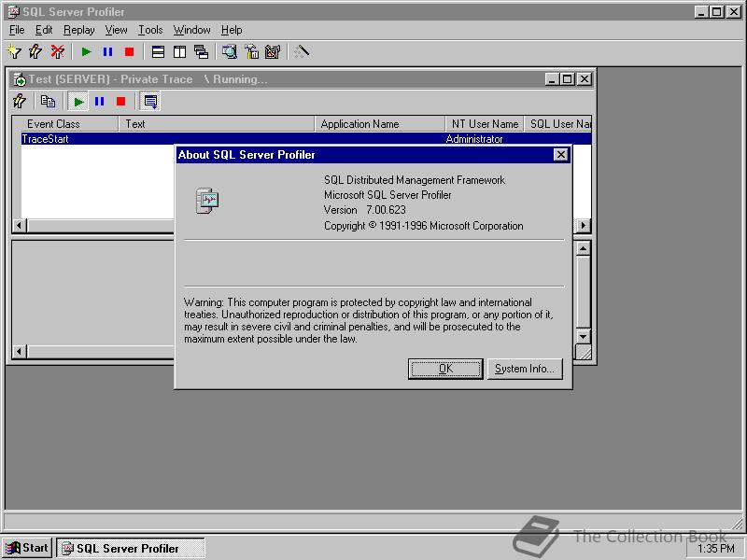This screenshot has height=560, width=747.
Task: Stop the trace in Test trace window toolbar
Action: [x=121, y=102]
